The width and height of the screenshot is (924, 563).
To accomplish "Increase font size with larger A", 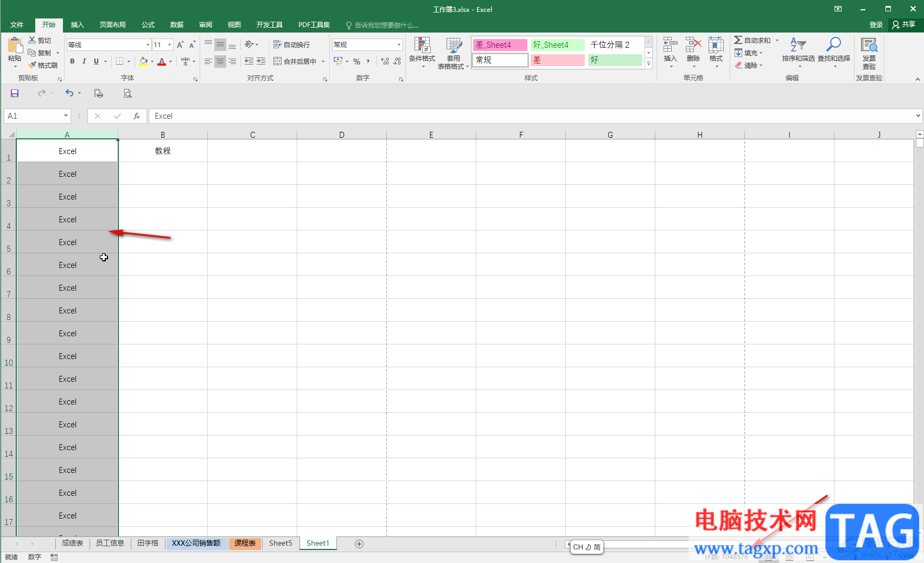I will 180,45.
